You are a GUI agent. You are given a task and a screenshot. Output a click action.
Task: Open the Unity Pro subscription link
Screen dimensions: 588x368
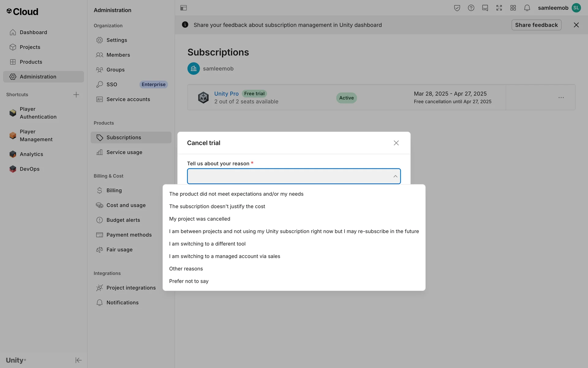pos(226,94)
